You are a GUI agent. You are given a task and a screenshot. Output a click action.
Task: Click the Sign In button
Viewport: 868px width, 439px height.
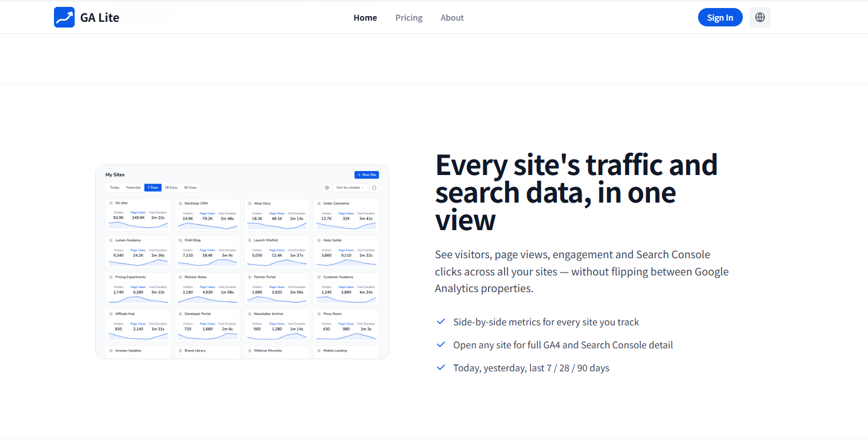click(x=720, y=17)
